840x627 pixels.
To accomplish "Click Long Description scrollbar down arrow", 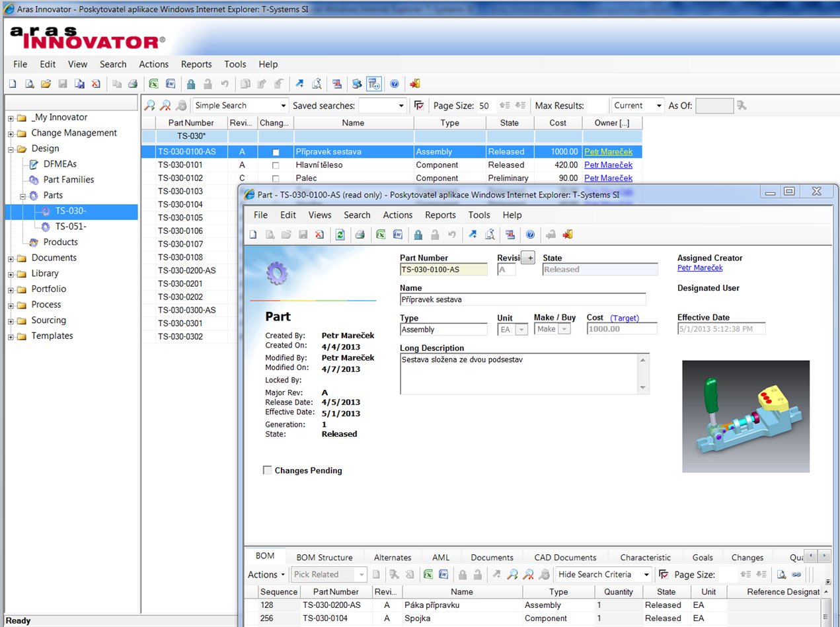I will 644,388.
